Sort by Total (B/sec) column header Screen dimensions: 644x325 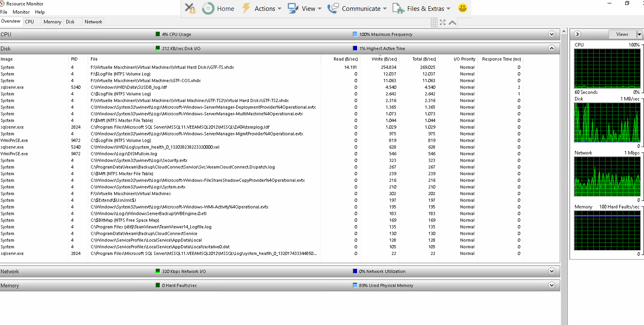click(419, 59)
